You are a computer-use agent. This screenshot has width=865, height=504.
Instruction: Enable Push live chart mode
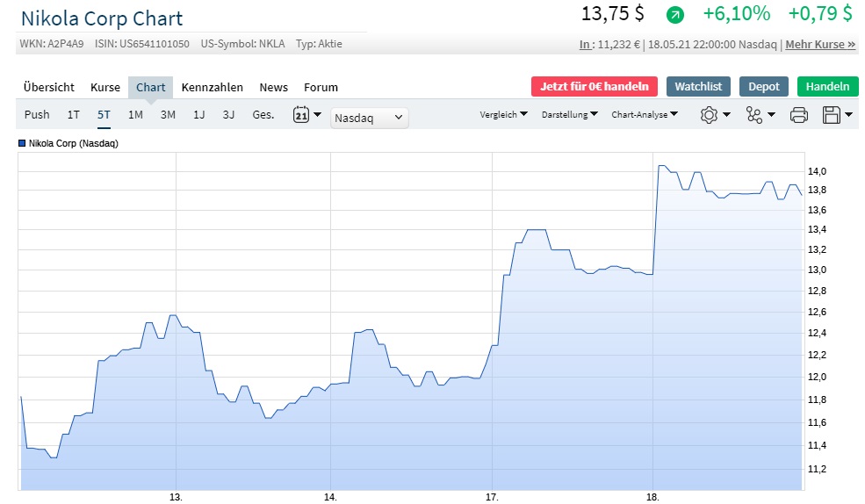pyautogui.click(x=37, y=115)
